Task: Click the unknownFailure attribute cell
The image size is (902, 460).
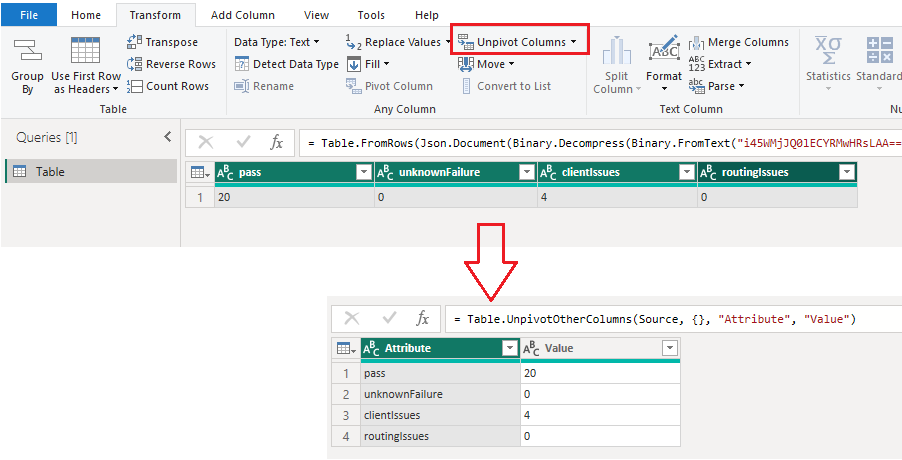Action: [440, 394]
